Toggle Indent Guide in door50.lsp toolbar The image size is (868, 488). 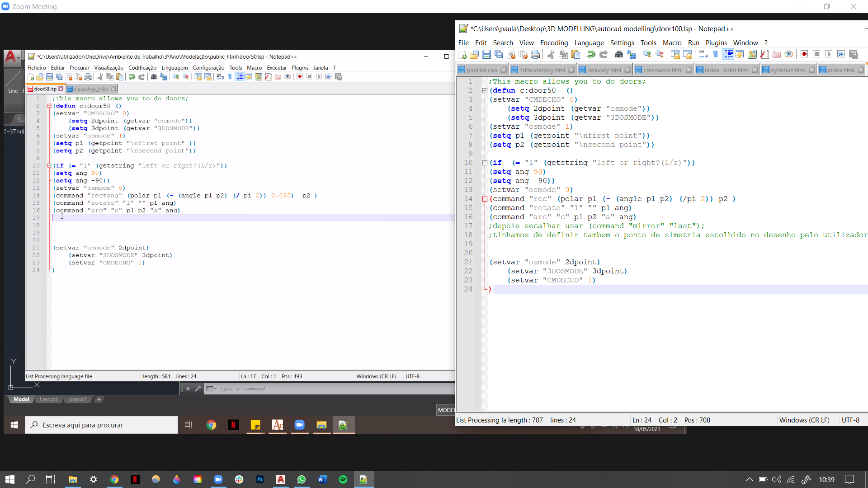[x=240, y=77]
